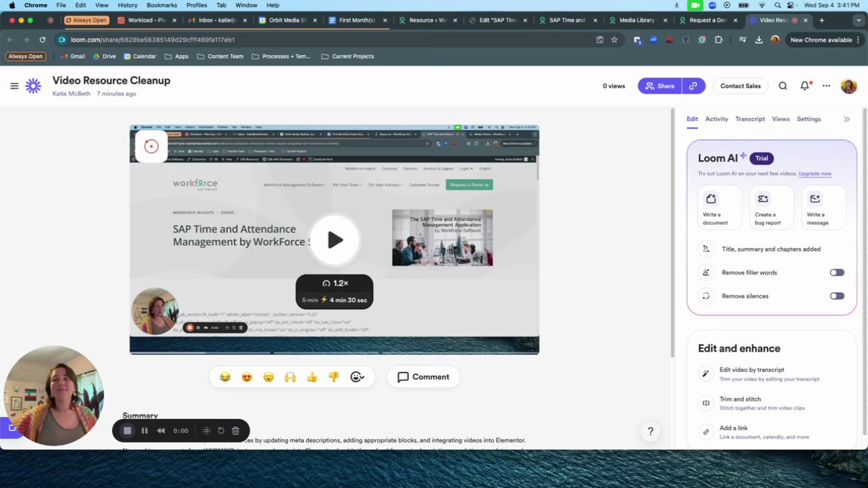
Task: Open the Calendar bookmark
Action: (139, 56)
